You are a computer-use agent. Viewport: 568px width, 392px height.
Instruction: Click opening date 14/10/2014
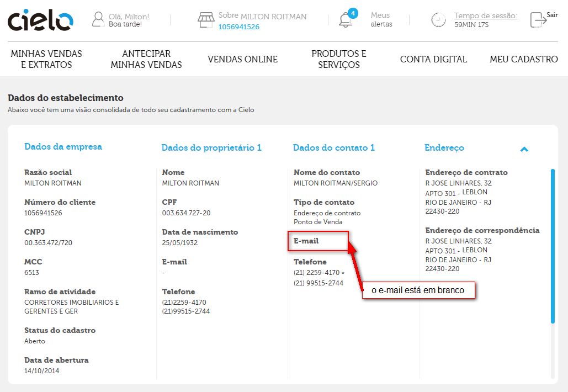(x=41, y=370)
